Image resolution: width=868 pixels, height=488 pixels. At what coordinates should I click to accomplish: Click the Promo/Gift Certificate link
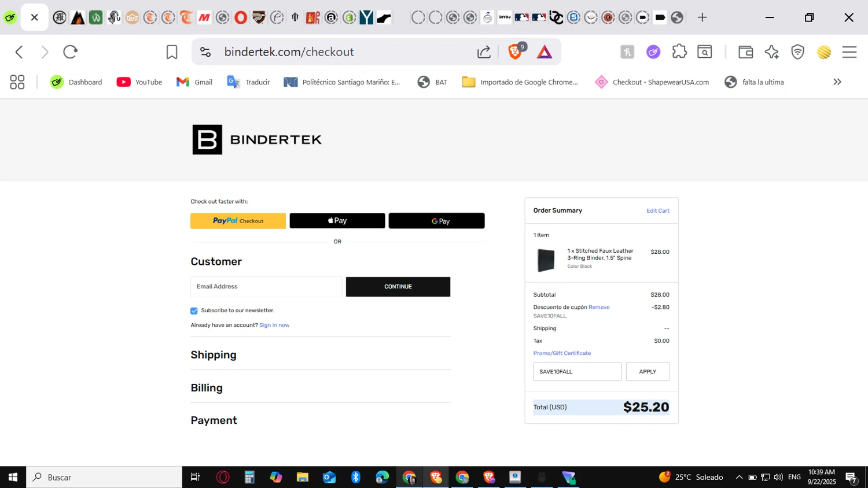point(562,353)
